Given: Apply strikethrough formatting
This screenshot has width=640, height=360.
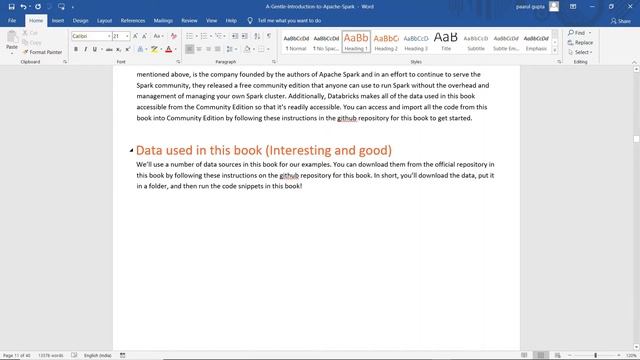Looking at the screenshot, I should point(109,49).
